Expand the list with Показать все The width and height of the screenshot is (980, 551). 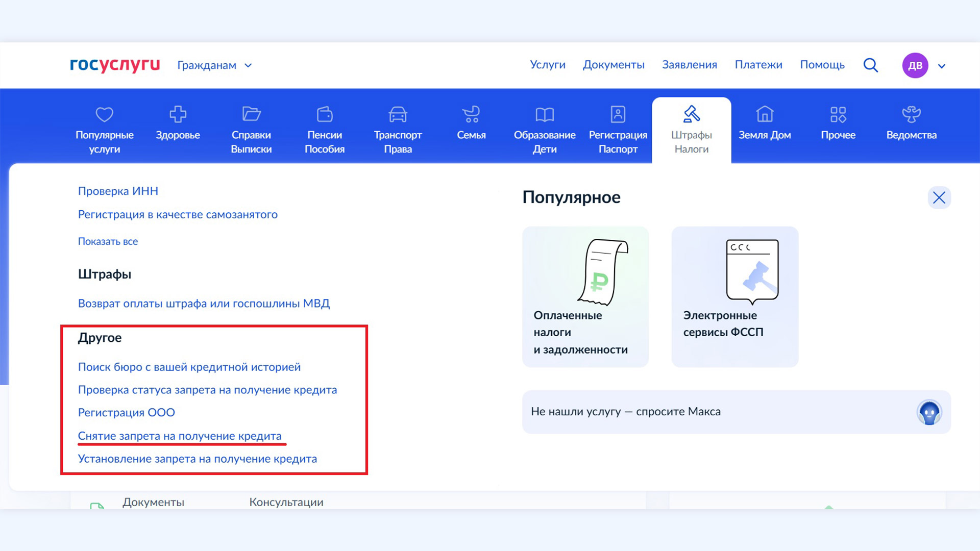(x=108, y=241)
